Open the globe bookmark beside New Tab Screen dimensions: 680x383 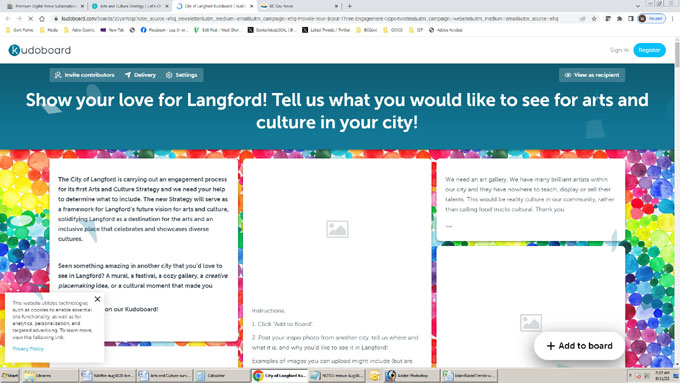[x=132, y=30]
